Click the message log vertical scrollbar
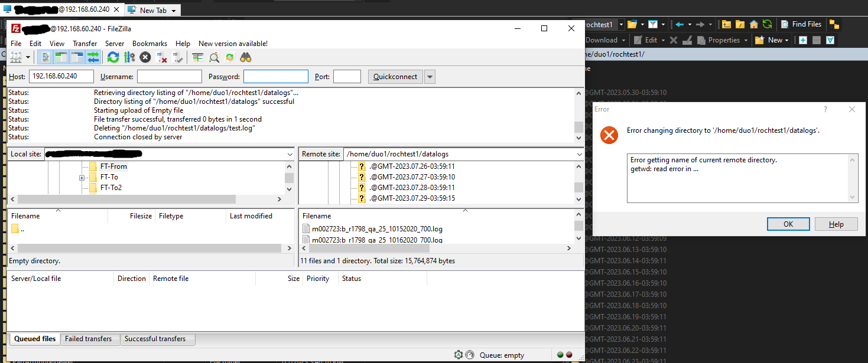This screenshot has width=868, height=363. [578, 115]
